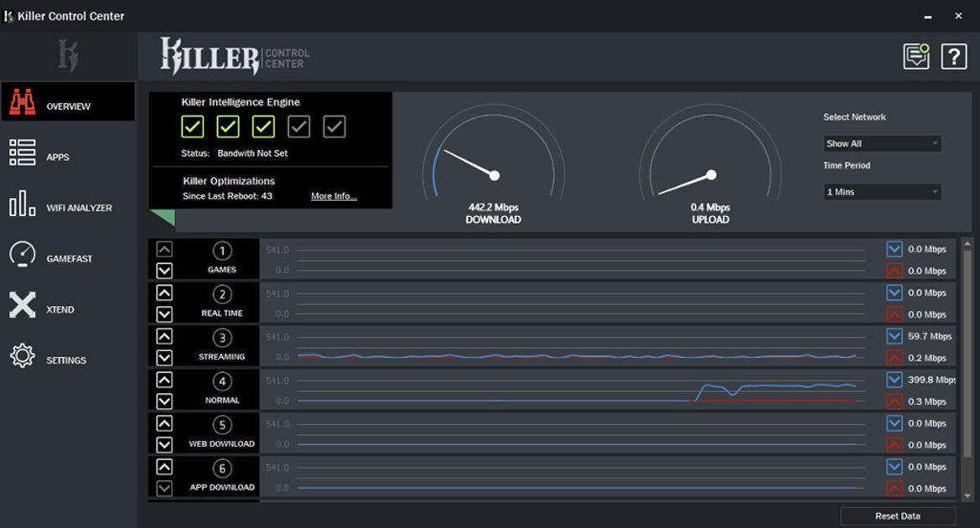This screenshot has width=980, height=528.
Task: Move Normal category down in priority
Action: pos(164,401)
